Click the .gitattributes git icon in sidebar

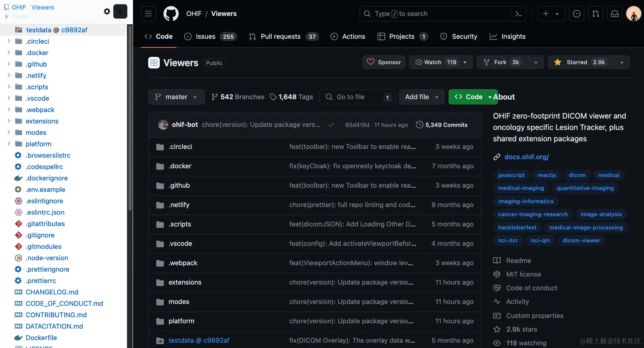click(x=18, y=224)
